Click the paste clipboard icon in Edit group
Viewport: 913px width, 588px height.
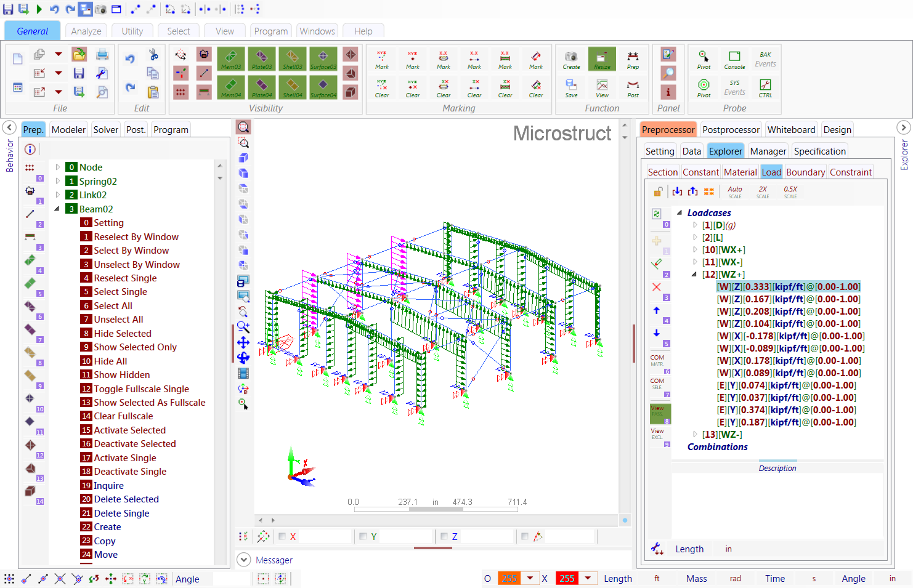click(x=153, y=92)
